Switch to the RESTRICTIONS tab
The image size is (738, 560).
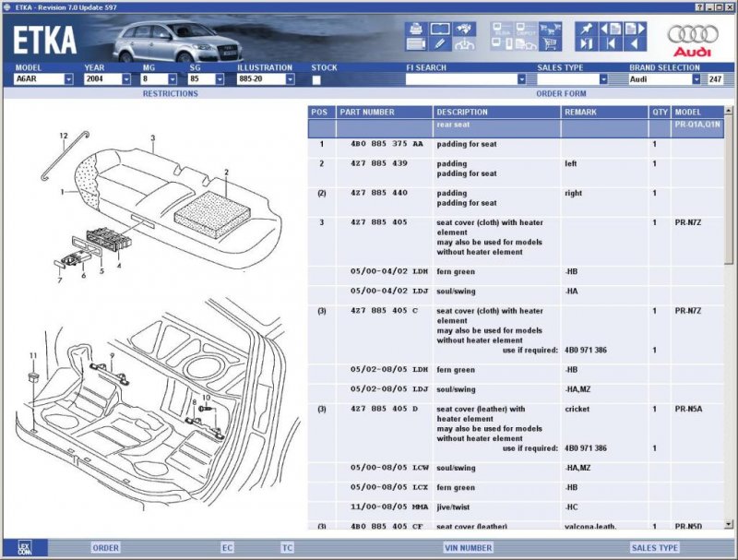(170, 93)
